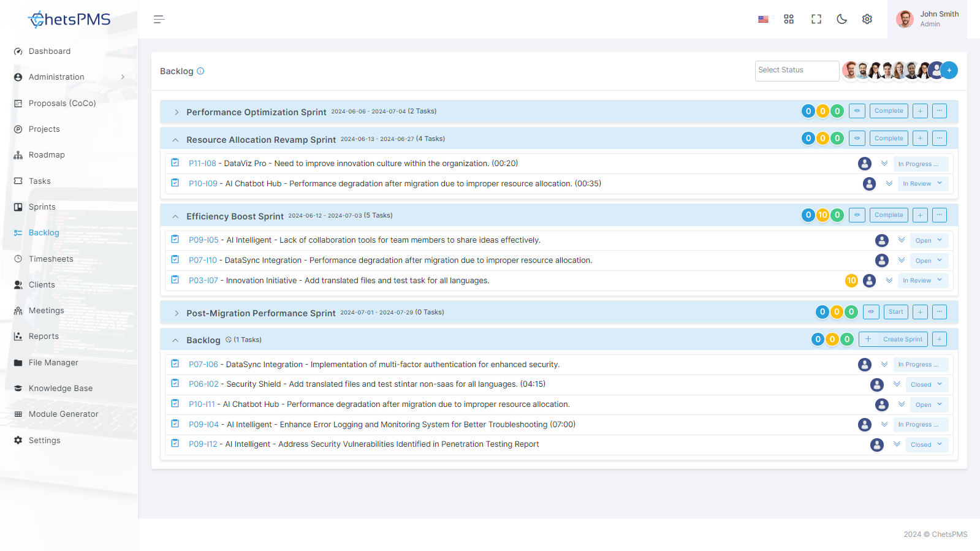Viewport: 980px width, 551px height.
Task: Open the Select Status field
Action: [x=797, y=70]
